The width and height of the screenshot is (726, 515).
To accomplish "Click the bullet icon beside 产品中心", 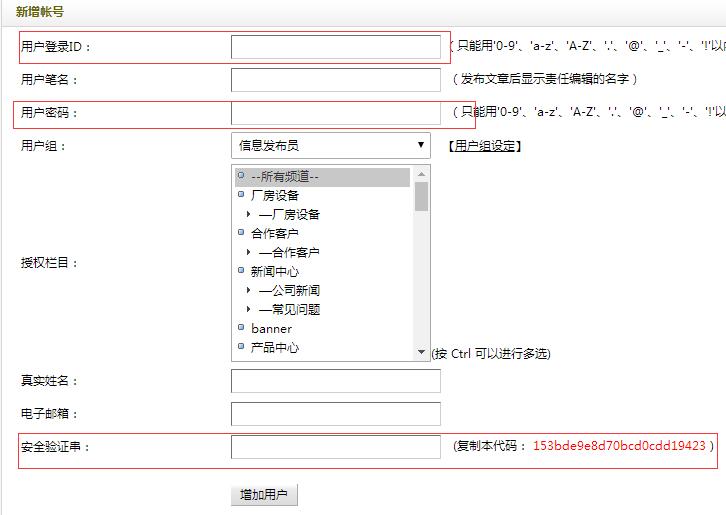I will click(241, 346).
